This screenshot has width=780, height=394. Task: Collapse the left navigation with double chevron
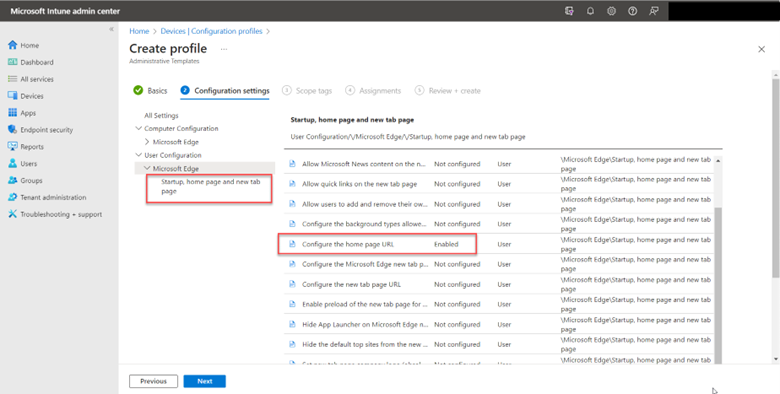pyautogui.click(x=111, y=29)
